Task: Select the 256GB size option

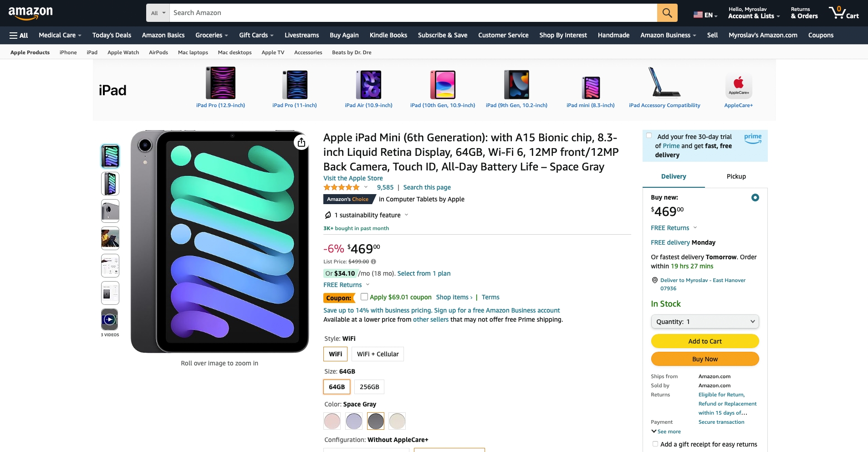Action: click(x=369, y=387)
